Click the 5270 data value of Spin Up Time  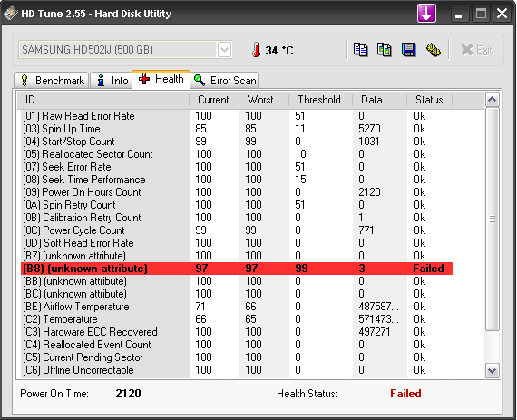(x=369, y=129)
